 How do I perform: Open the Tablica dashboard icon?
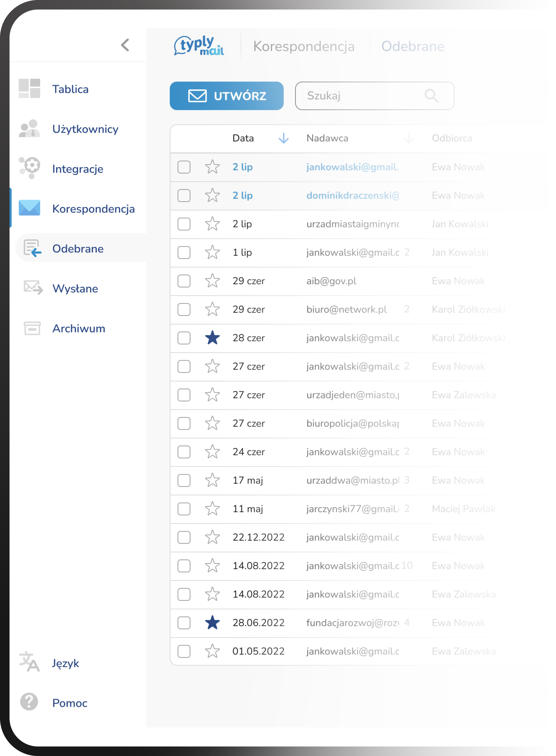(30, 88)
